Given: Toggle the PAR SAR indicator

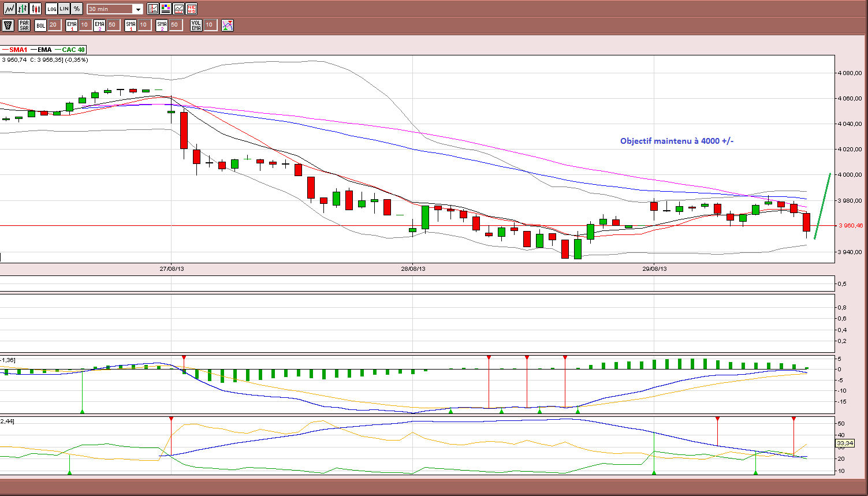Looking at the screenshot, I should click(24, 25).
